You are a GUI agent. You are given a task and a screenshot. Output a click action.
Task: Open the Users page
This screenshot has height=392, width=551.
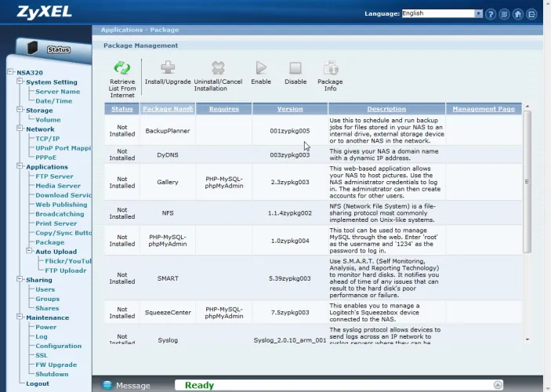(45, 289)
